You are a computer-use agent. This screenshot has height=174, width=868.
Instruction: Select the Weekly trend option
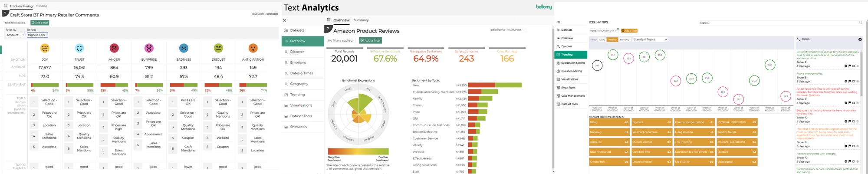[612, 39]
